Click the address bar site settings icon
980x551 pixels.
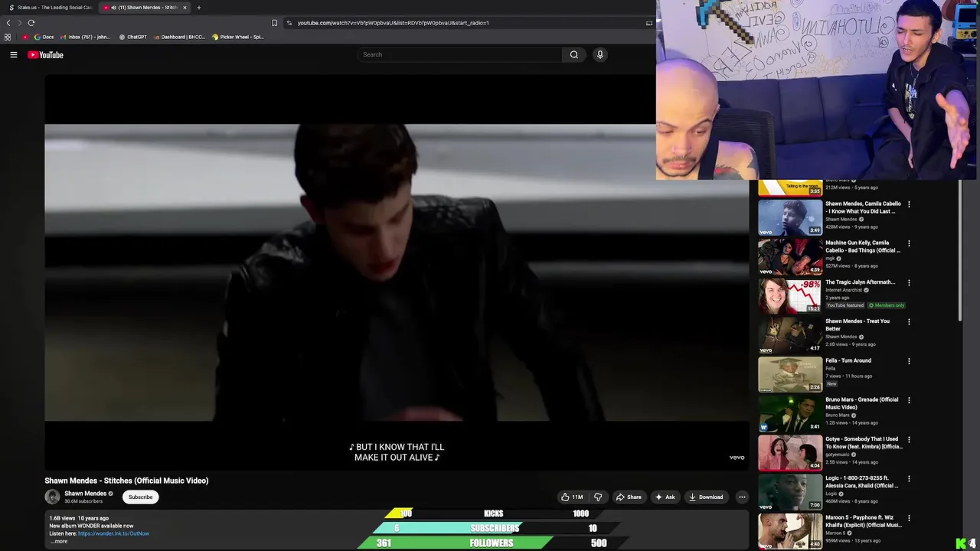[x=289, y=23]
